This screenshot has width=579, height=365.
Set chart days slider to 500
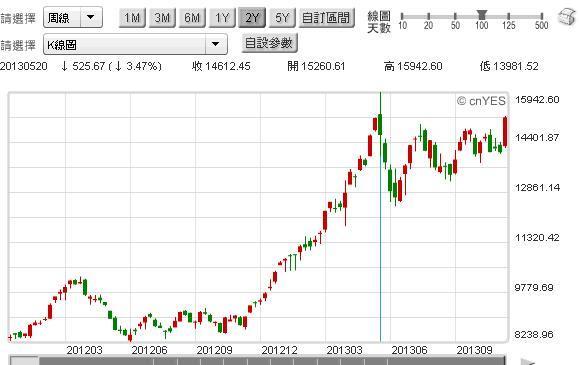[x=541, y=16]
